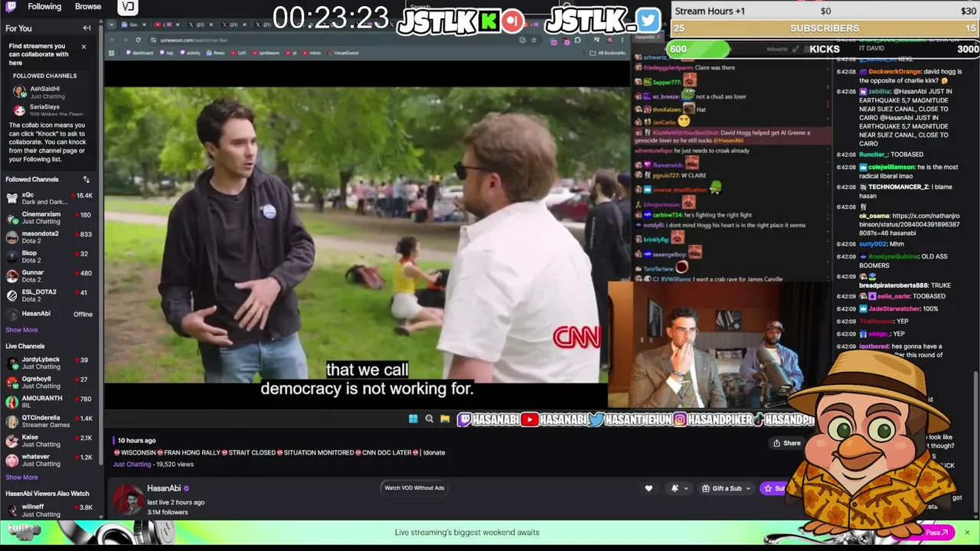Open Gunnar channel avatar in sidebar

[11, 276]
